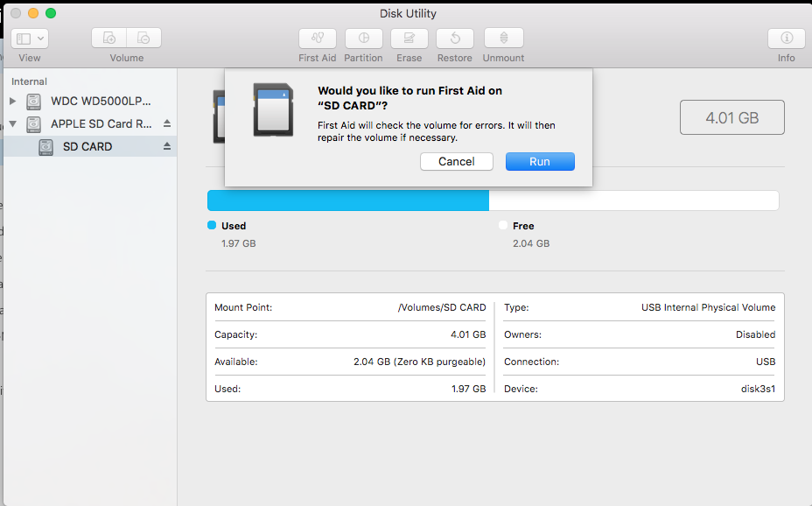
Task: Click the Connection value 'USB'
Action: pos(766,362)
